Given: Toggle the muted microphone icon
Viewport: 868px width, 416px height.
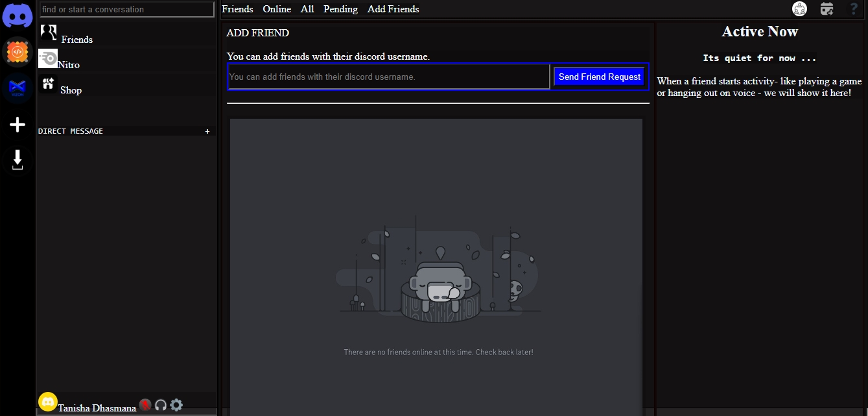Looking at the screenshot, I should (x=145, y=406).
